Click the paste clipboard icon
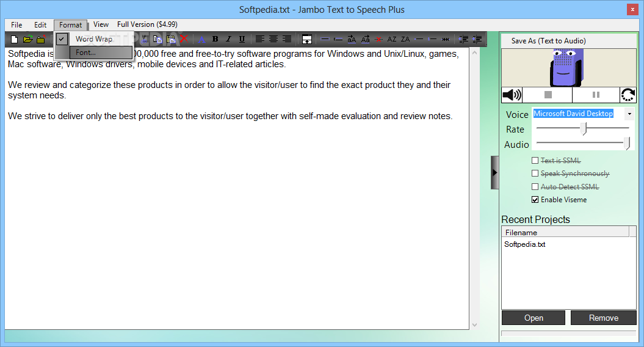Image resolution: width=644 pixels, height=347 pixels. point(171,40)
